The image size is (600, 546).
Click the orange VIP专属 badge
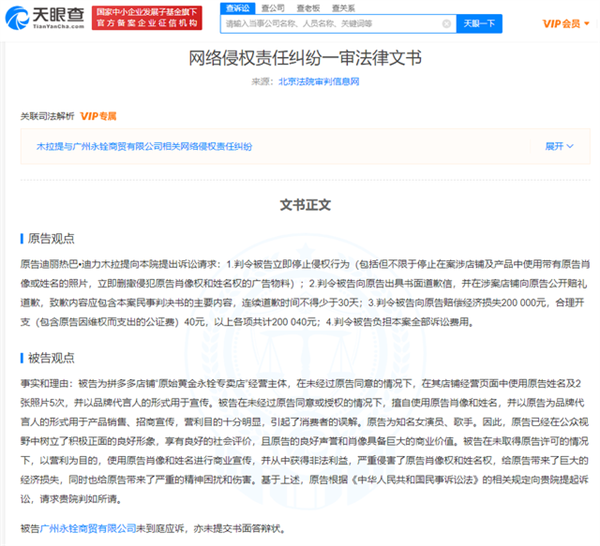point(98,116)
